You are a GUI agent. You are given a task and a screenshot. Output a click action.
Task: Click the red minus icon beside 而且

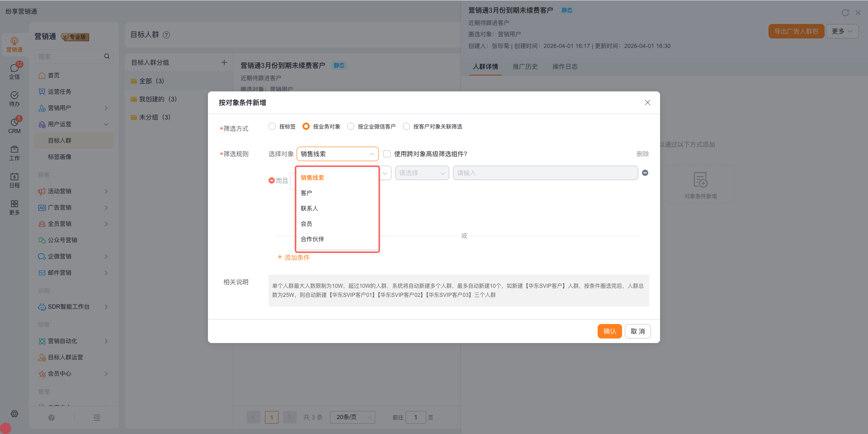[272, 181]
